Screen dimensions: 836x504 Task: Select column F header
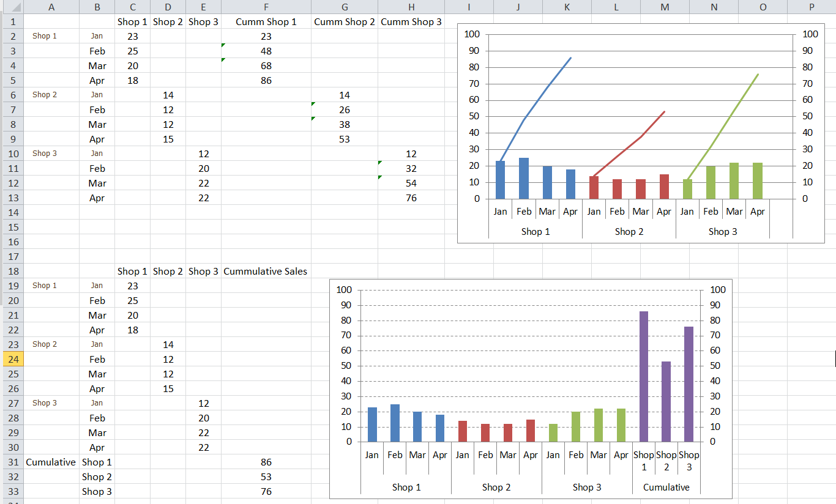pyautogui.click(x=266, y=7)
